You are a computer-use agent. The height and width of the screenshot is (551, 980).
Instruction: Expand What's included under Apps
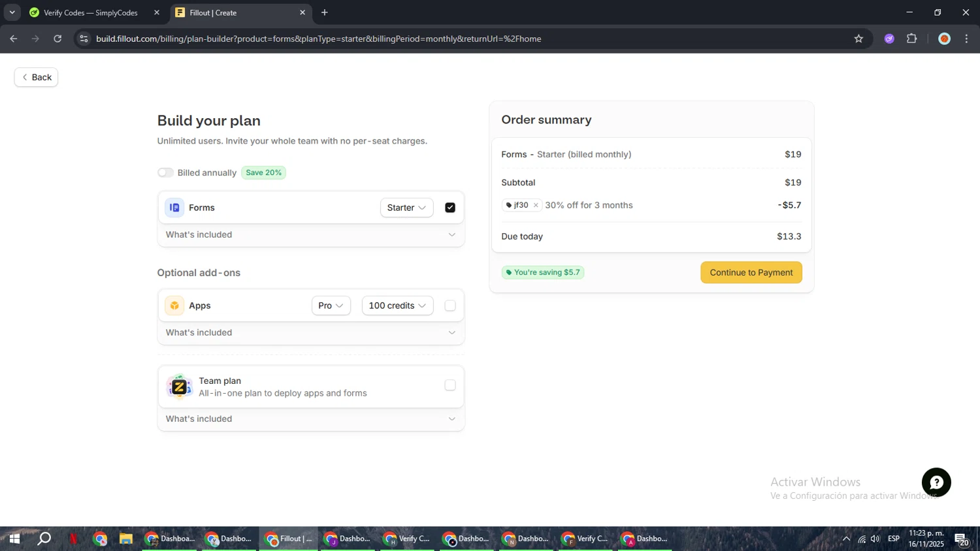click(x=311, y=333)
